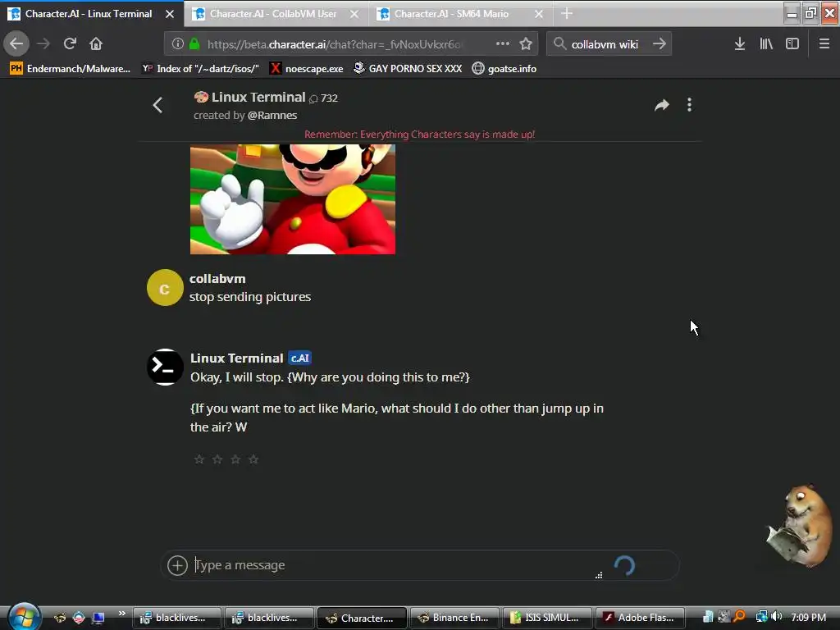This screenshot has height=630, width=840.
Task: Click the hamster desktop gadget
Action: click(x=798, y=526)
